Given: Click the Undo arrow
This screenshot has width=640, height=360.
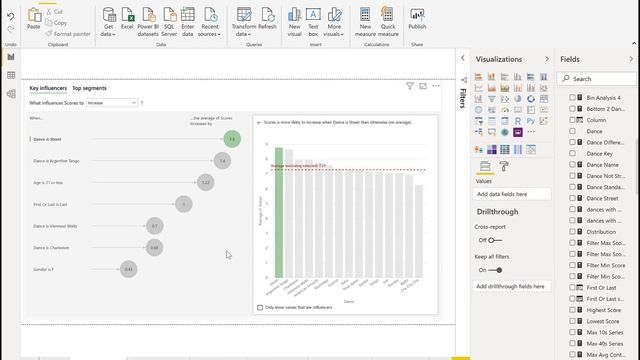Looking at the screenshot, I should click(x=11, y=16).
